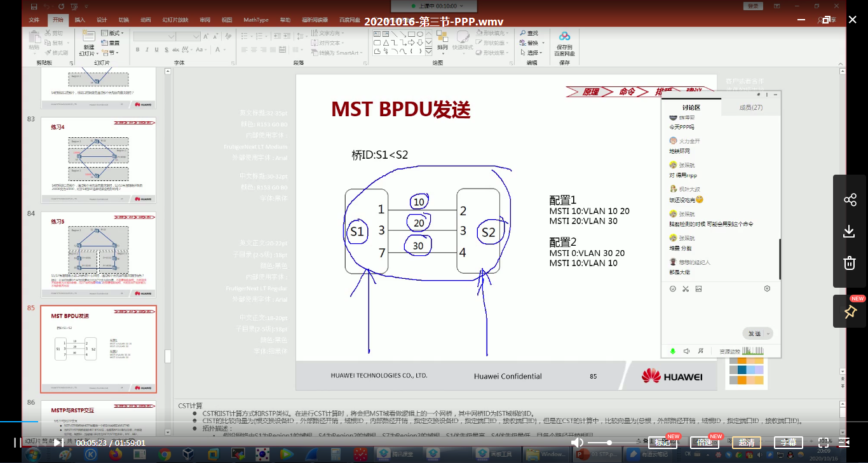Screen dimensions: 868x463
Task: Click the video progress bar
Action: 434,421
